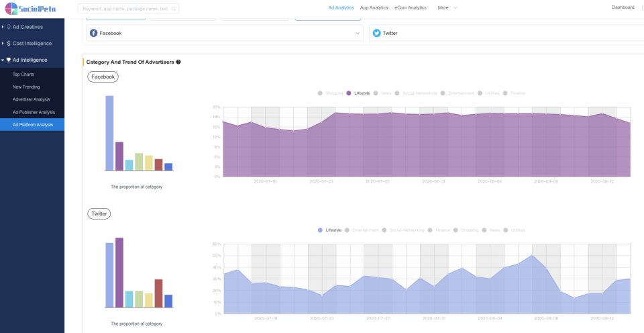Click the lightbulb icon next to Ad Creatives
This screenshot has width=644, height=333.
9,27
